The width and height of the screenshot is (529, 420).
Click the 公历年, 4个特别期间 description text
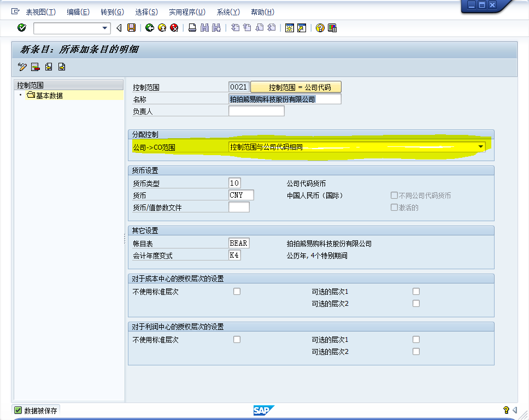pos(317,256)
